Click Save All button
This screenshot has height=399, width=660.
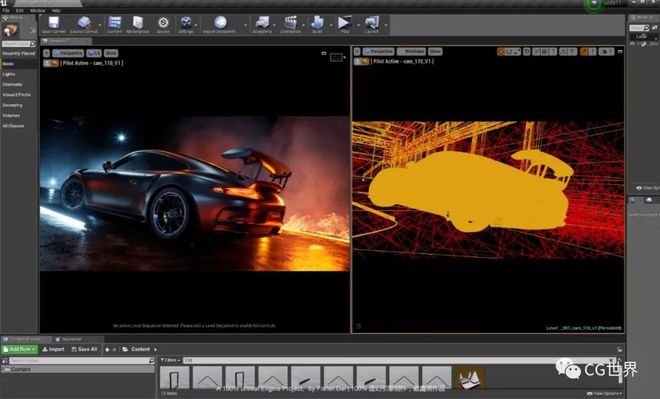[x=84, y=349]
